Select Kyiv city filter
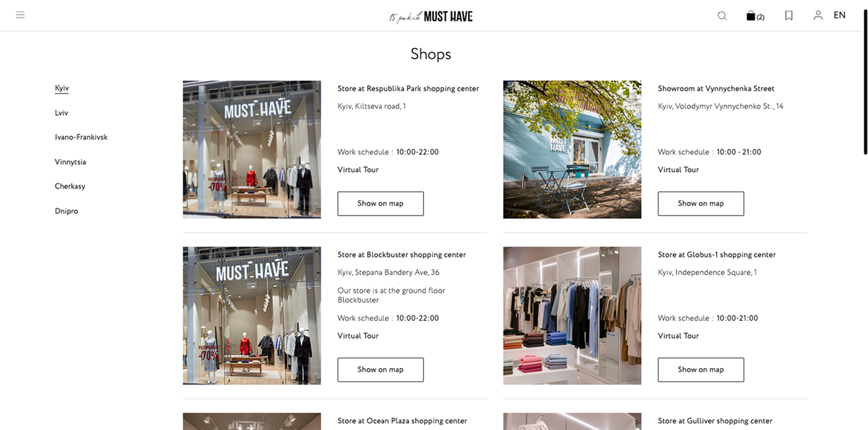 (x=61, y=88)
